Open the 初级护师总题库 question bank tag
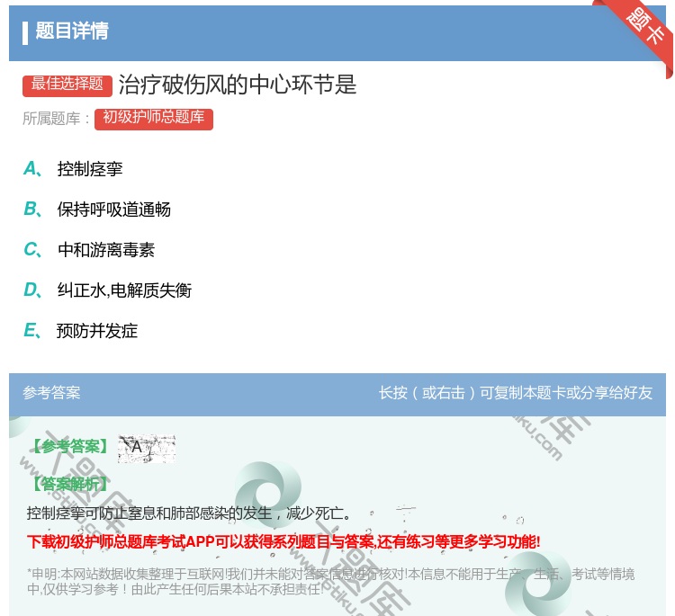Image resolution: width=675 pixels, height=616 pixels. pyautogui.click(x=154, y=119)
